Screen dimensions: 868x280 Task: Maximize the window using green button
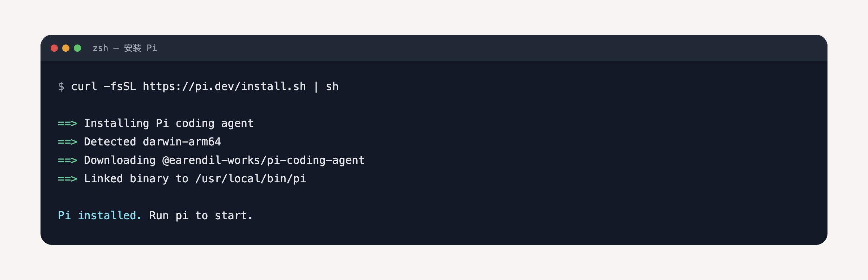click(77, 48)
